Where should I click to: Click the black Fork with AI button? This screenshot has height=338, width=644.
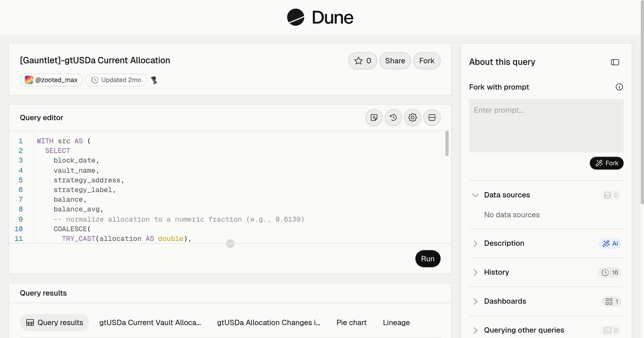(x=606, y=163)
